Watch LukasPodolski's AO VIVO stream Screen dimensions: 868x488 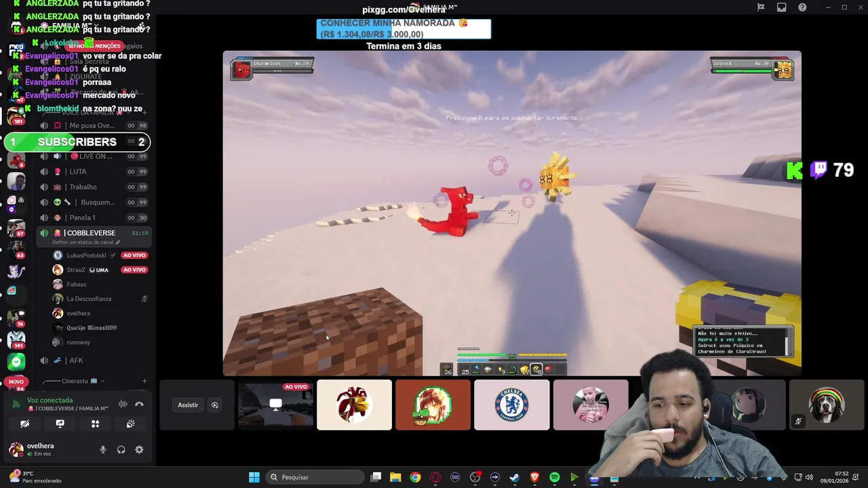pos(134,256)
